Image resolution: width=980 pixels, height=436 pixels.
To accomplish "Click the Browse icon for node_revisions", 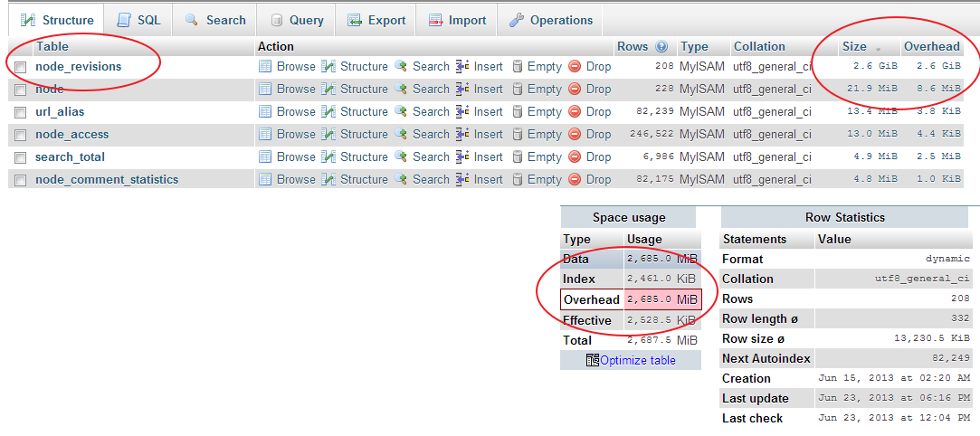I will tap(265, 66).
